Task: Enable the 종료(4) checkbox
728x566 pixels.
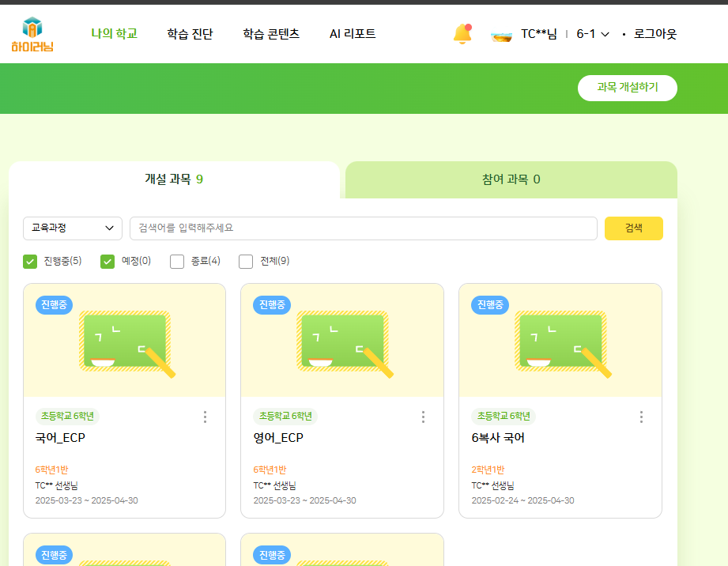Action: tap(177, 261)
